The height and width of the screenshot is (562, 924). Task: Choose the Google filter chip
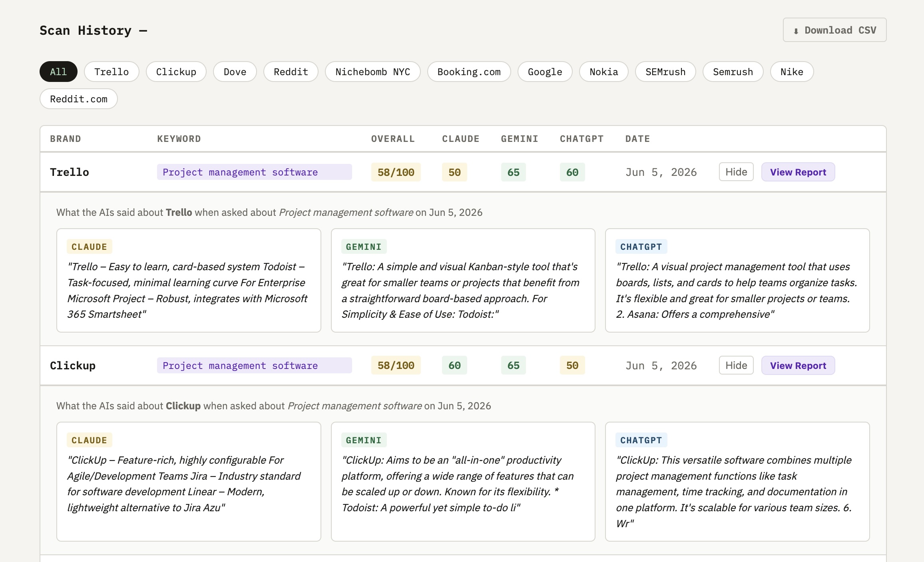point(545,72)
